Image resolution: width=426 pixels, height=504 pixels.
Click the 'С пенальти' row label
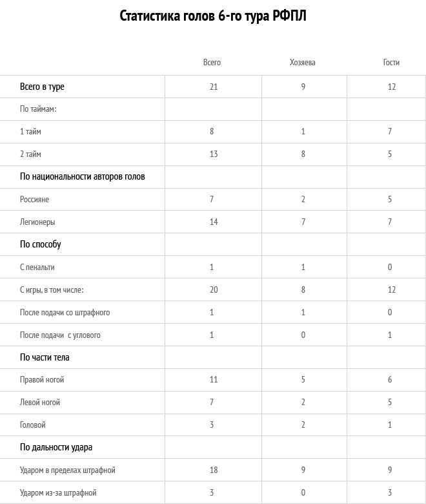click(x=37, y=267)
